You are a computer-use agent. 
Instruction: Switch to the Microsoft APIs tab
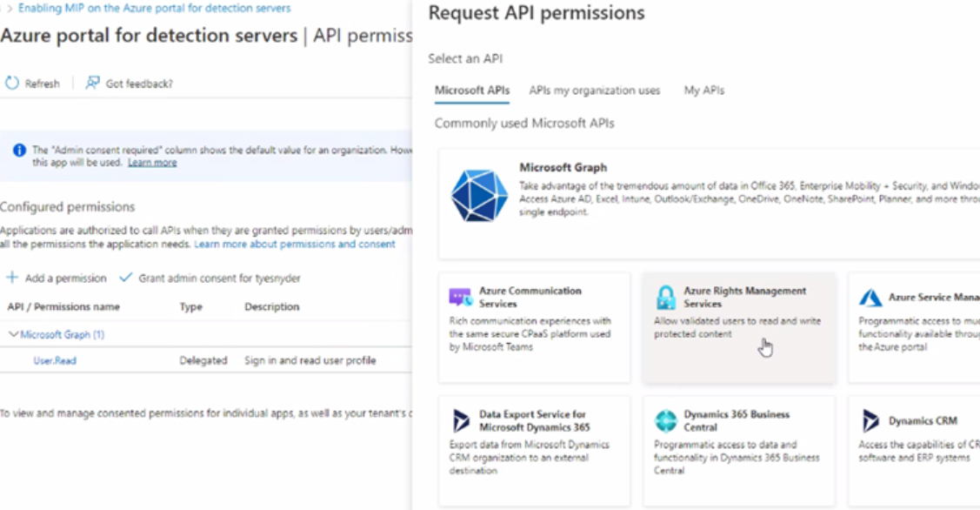coord(472,91)
